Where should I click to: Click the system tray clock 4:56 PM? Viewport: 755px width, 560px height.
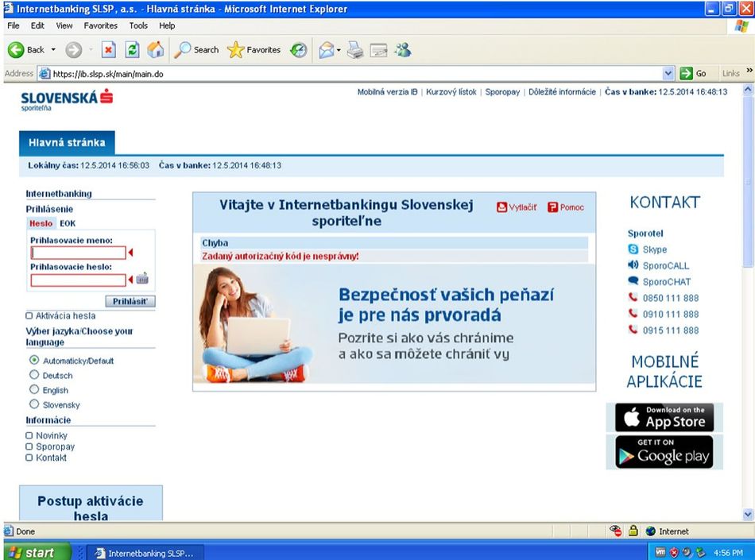(728, 553)
